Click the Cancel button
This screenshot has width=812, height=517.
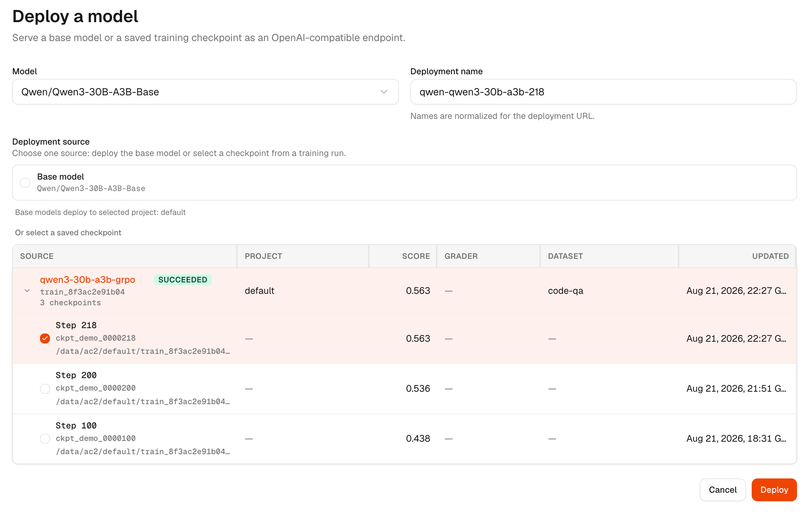[722, 490]
